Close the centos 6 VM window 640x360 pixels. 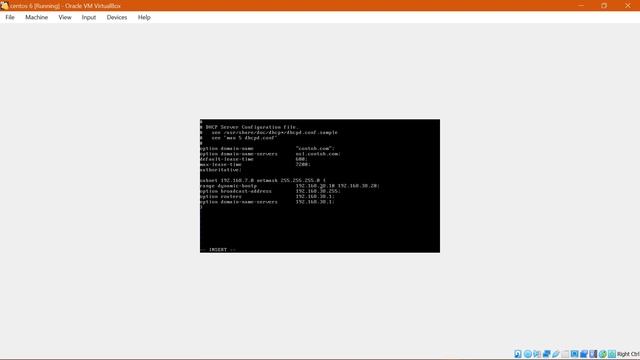(x=628, y=6)
